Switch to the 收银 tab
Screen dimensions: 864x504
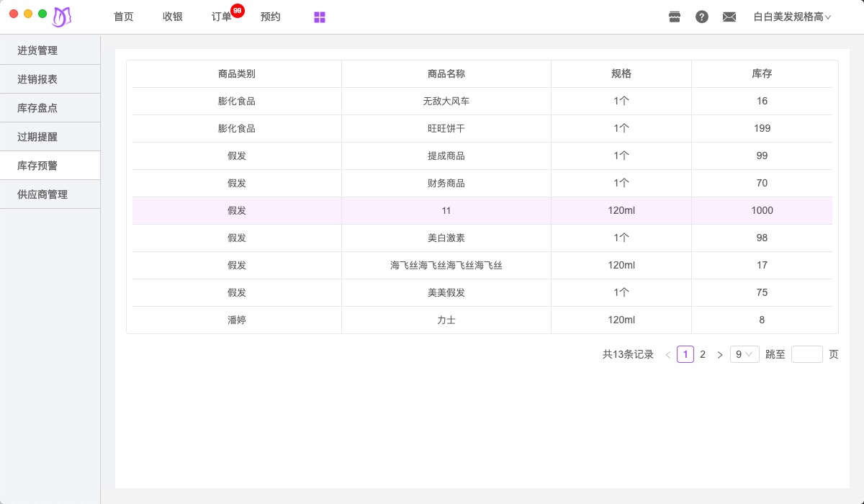point(173,17)
